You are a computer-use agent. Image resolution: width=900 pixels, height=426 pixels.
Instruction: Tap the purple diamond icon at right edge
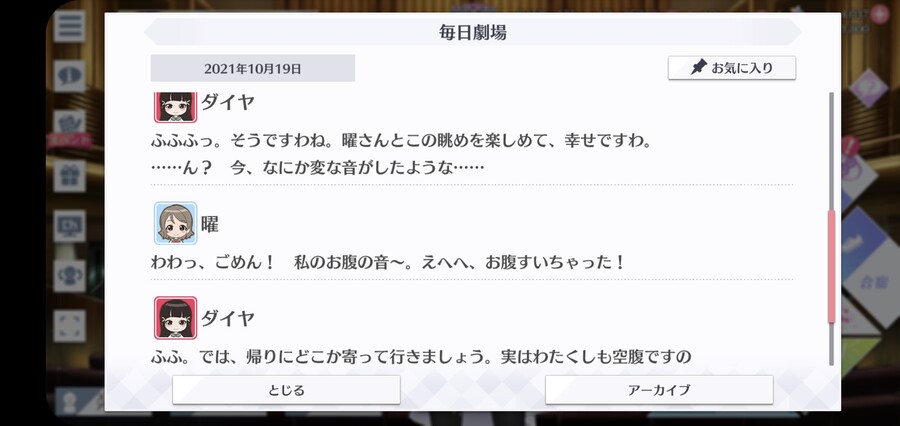tap(868, 88)
